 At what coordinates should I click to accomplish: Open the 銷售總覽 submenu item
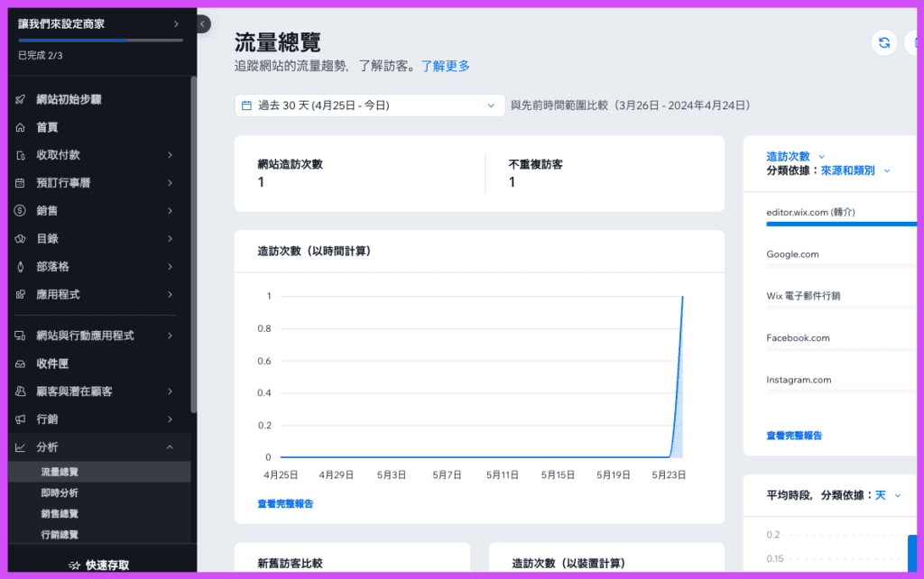point(60,514)
